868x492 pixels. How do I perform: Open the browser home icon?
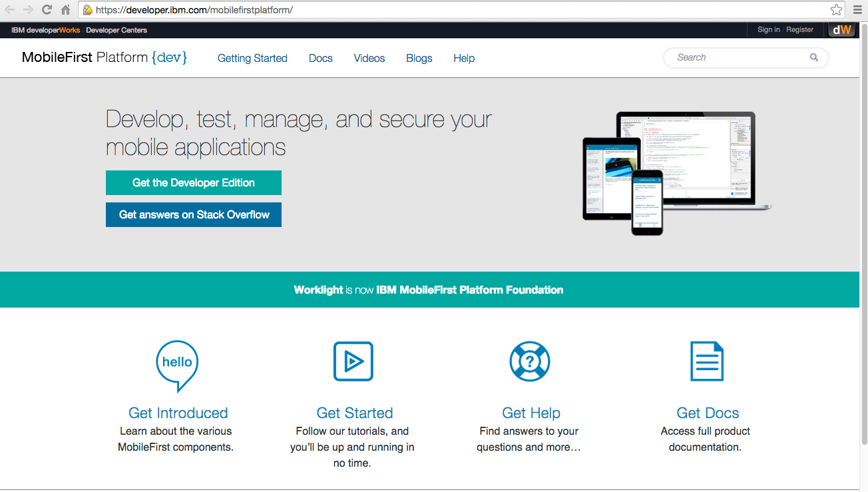[65, 9]
